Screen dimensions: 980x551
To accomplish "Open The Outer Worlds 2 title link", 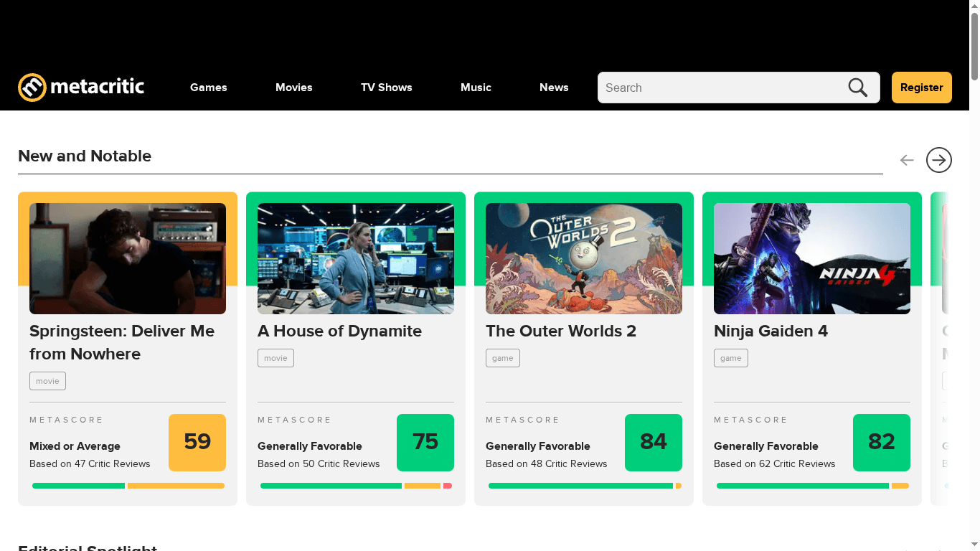I will (561, 331).
